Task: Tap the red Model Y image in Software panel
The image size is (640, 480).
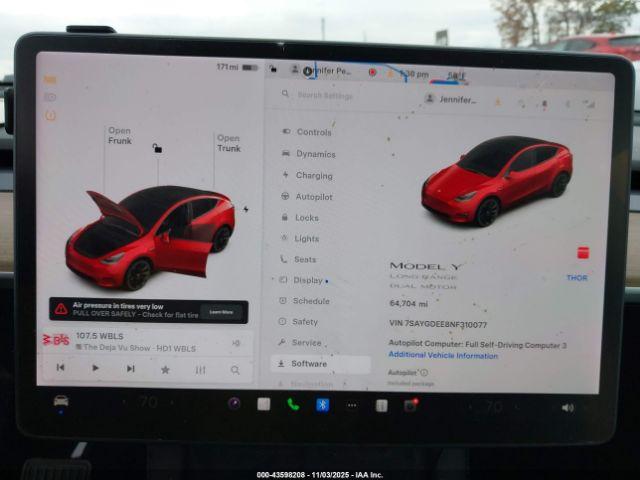Action: pos(497,181)
